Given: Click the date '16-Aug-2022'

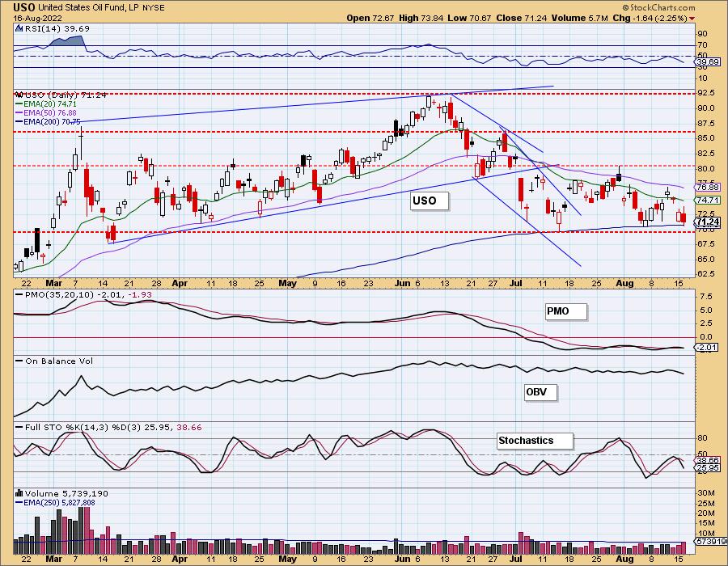Looking at the screenshot, I should (36, 18).
